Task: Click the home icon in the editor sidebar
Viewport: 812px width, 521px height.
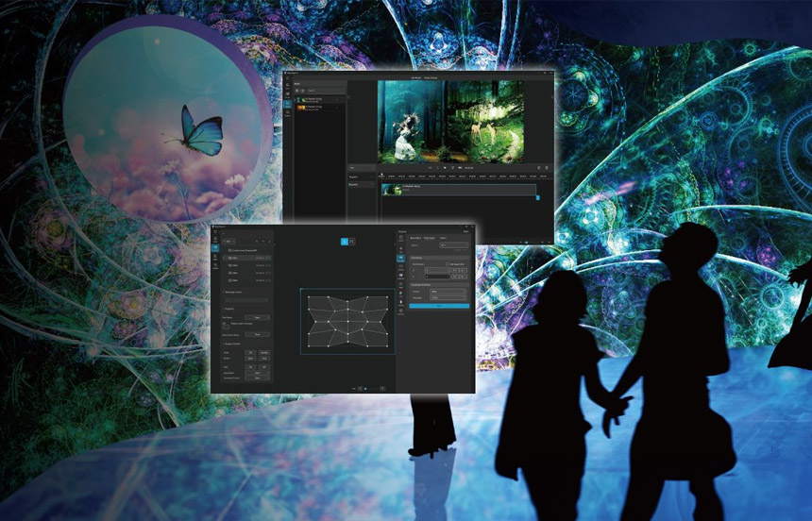Action: click(x=289, y=84)
